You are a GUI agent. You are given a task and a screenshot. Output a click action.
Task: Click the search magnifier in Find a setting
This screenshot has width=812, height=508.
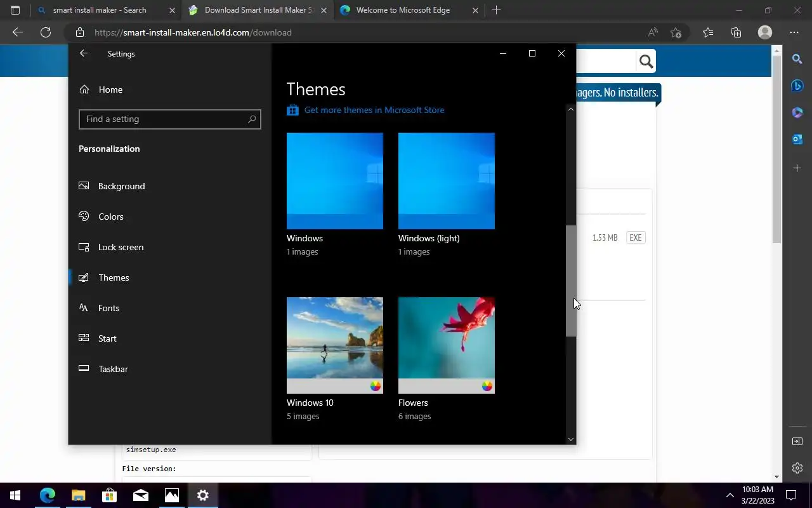coord(252,119)
